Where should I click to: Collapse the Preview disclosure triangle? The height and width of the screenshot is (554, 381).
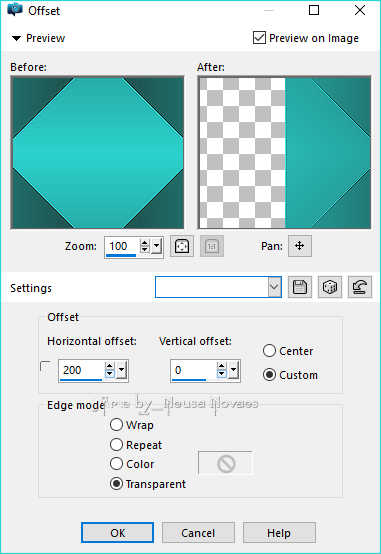(x=16, y=38)
